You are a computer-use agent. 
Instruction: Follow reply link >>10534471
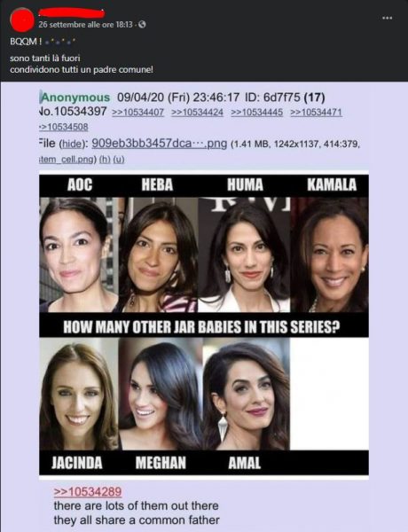click(x=317, y=112)
